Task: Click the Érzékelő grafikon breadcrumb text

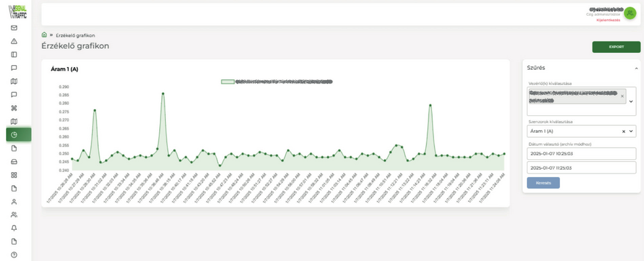Action: point(75,35)
